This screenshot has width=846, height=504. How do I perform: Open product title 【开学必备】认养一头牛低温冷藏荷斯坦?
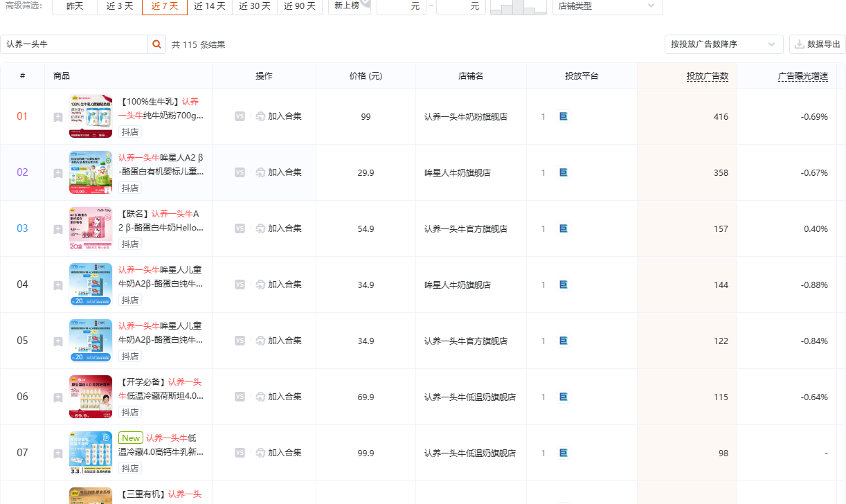pyautogui.click(x=162, y=389)
